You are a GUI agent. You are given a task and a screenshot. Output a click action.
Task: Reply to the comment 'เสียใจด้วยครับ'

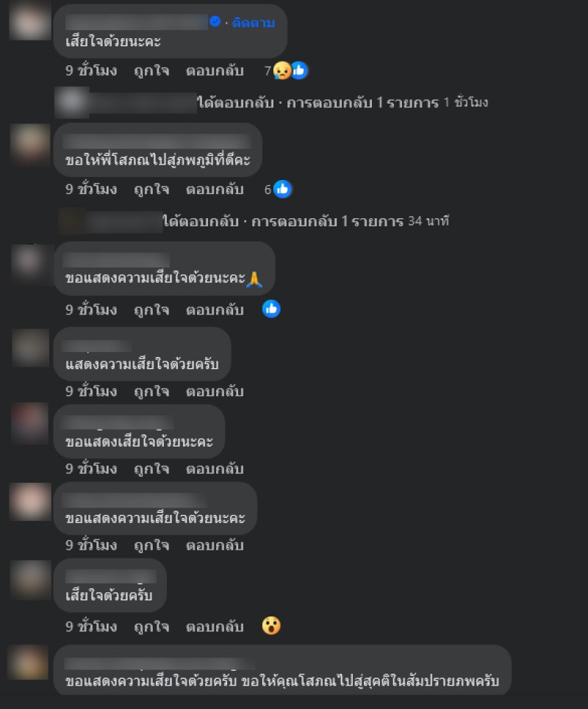click(215, 627)
